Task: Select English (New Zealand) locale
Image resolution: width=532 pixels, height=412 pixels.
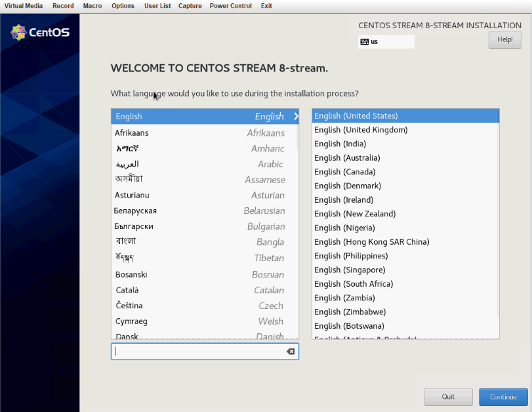Action: tap(405, 214)
